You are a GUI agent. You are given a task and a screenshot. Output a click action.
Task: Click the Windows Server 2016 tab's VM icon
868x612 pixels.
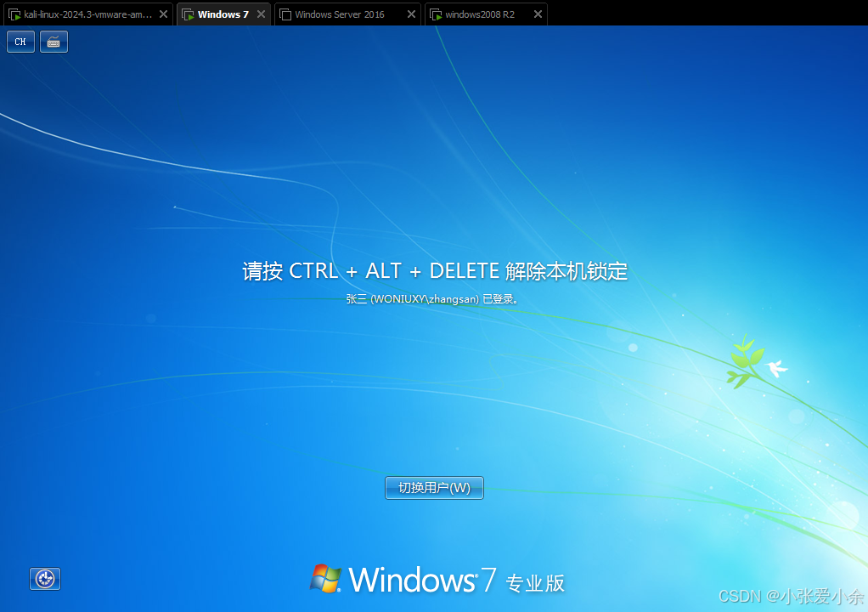[285, 14]
